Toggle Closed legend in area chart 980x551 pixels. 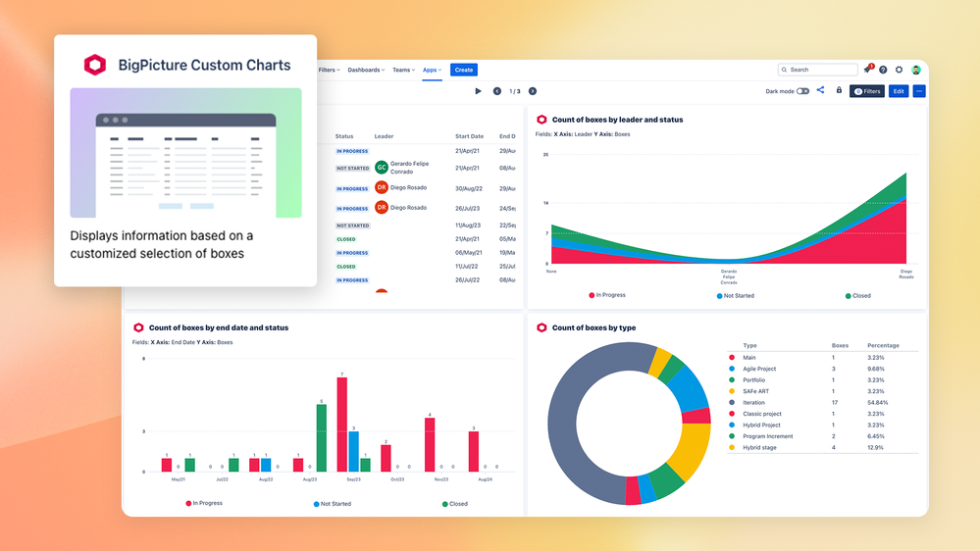(857, 295)
